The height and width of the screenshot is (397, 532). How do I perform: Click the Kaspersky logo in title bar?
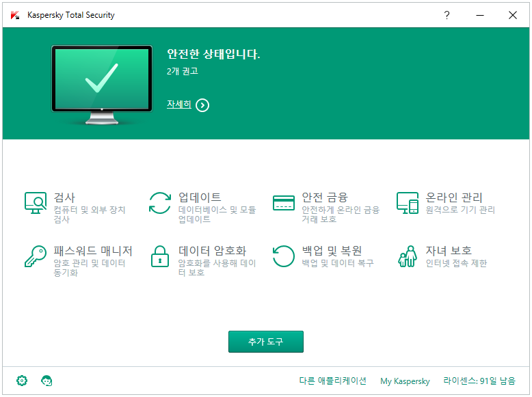click(15, 15)
